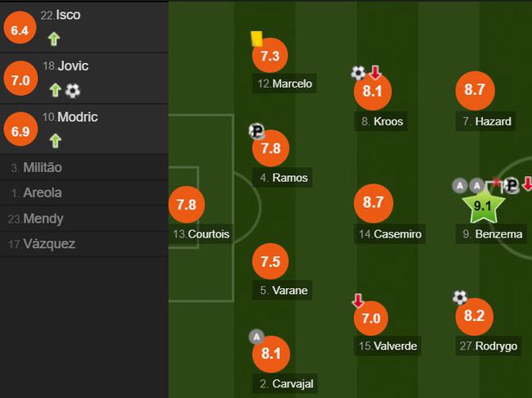Click the green substituted-on arrow under Isco
Screen dimensions: 532x398
coord(54,38)
